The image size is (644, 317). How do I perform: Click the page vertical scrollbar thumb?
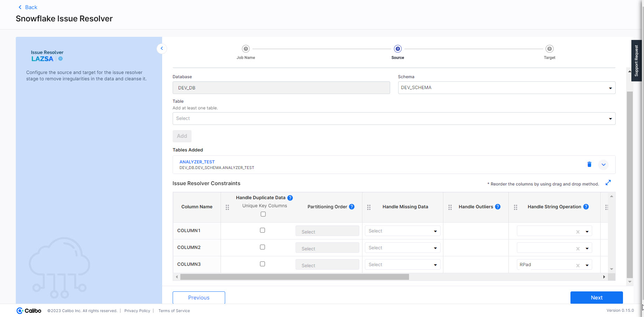[x=630, y=185]
